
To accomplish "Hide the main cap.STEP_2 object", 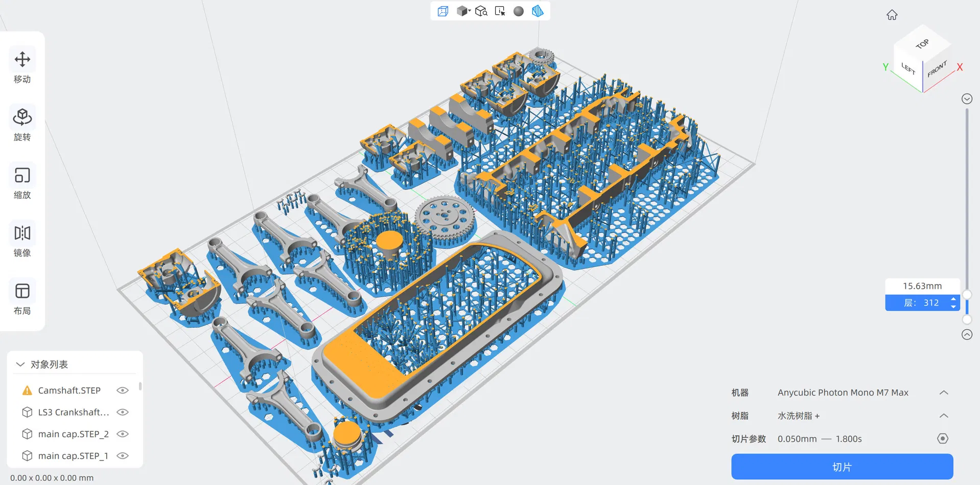I will pos(123,434).
